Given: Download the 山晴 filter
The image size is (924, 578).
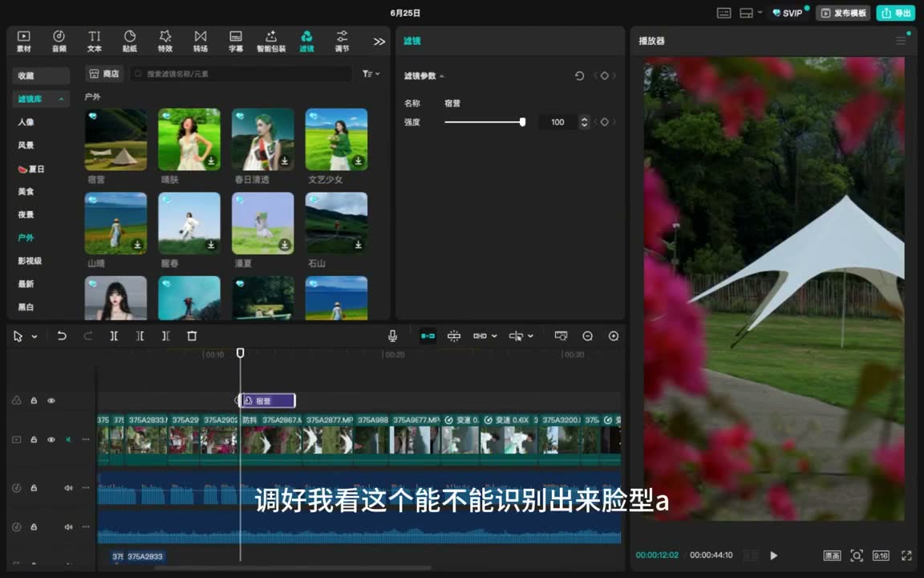Looking at the screenshot, I should coord(137,244).
